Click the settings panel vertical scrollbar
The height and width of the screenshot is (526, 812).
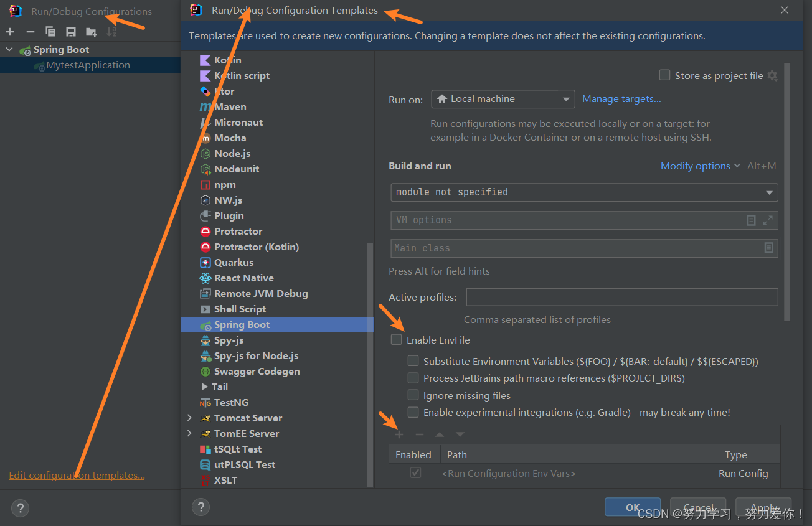pos(787,192)
